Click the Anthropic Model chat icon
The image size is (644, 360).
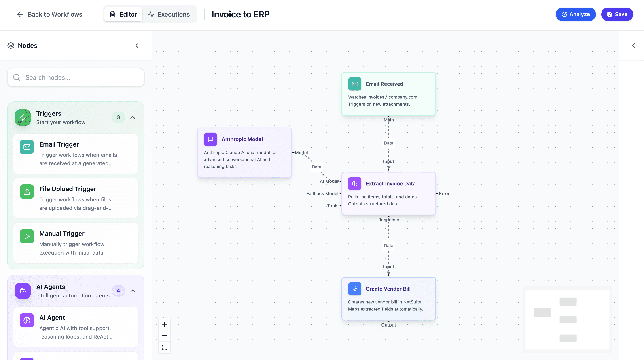click(x=210, y=139)
